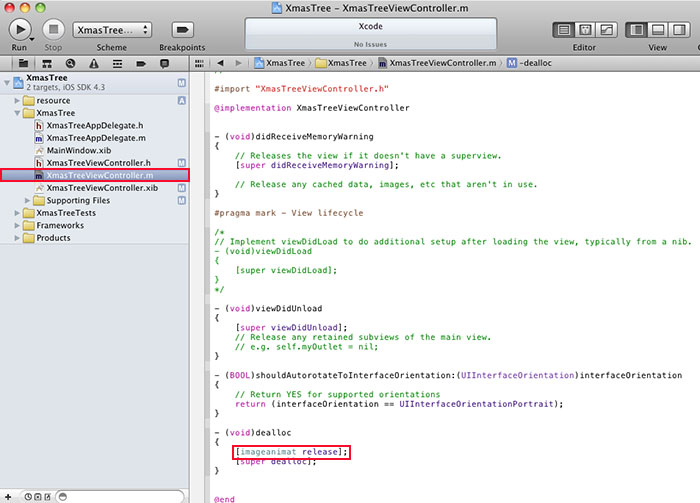Select XmasTreeViewController.xib file
This screenshot has height=503, width=700.
point(96,188)
